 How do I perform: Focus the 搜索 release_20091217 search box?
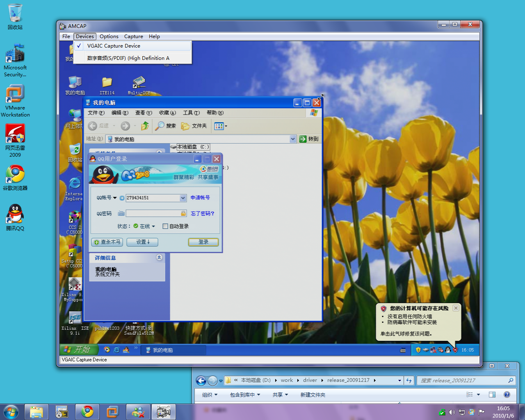[466, 380]
